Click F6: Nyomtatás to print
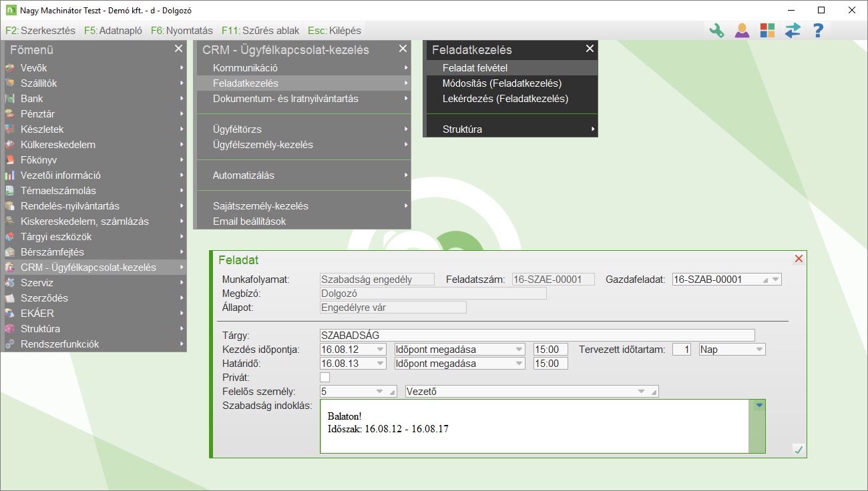 pos(182,31)
